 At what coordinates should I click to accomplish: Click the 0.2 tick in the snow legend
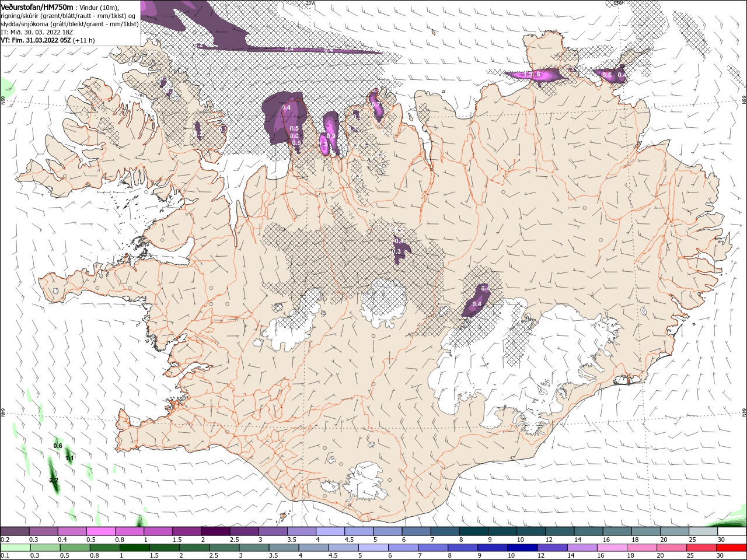pyautogui.click(x=5, y=540)
